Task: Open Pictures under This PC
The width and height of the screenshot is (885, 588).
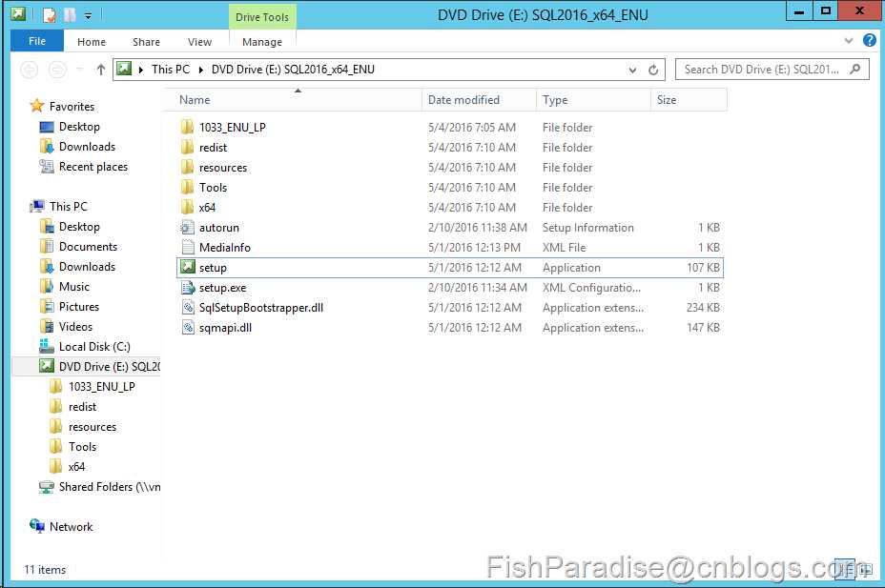Action: click(x=79, y=306)
